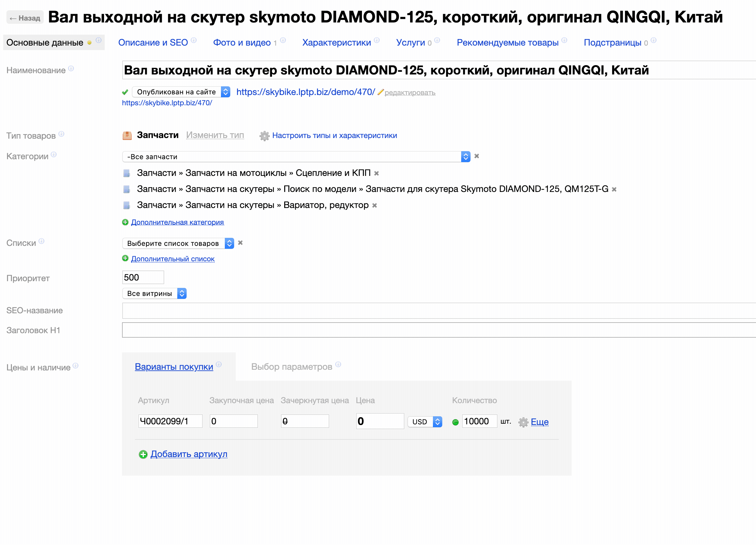Open the Основные данные tab
Viewport: 756px width, 545px height.
[45, 43]
